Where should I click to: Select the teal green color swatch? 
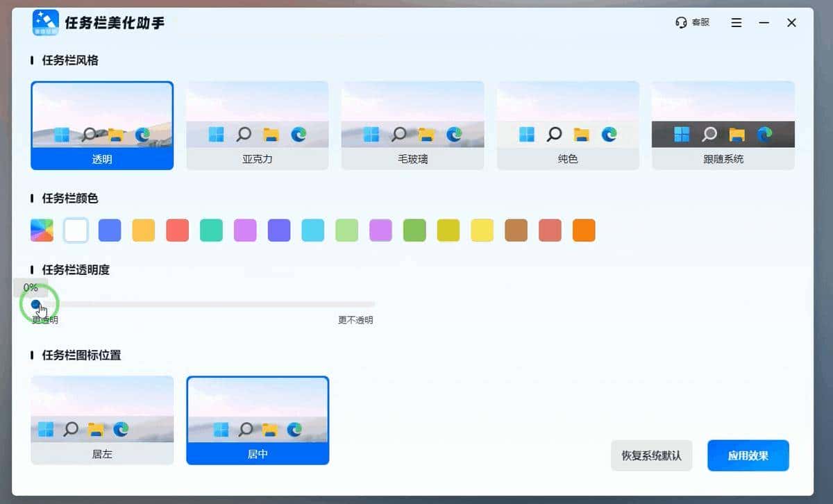211,229
